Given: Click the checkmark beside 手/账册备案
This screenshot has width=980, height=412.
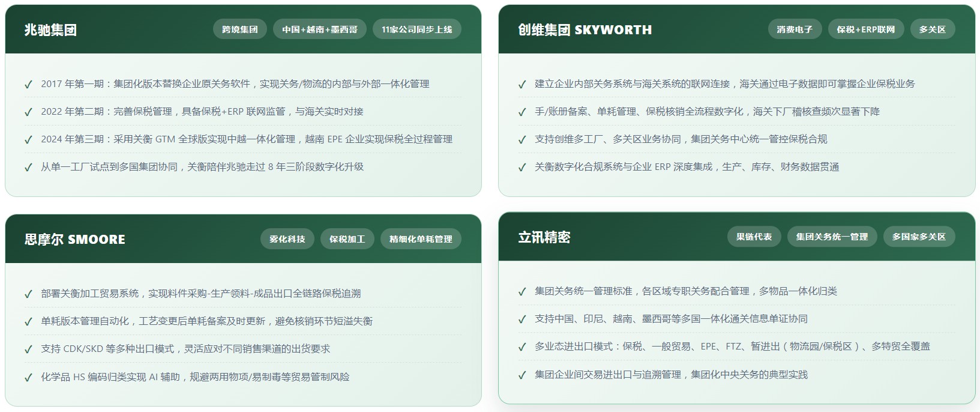Looking at the screenshot, I should [522, 112].
